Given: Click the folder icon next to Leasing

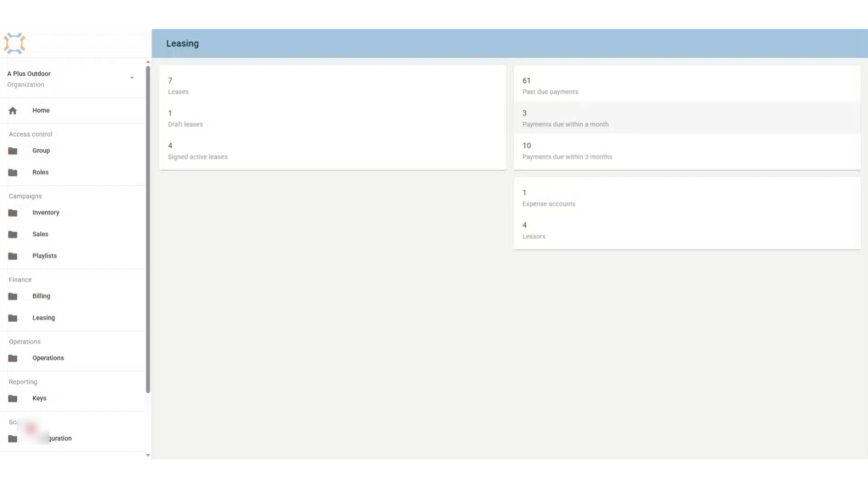Looking at the screenshot, I should pos(13,318).
